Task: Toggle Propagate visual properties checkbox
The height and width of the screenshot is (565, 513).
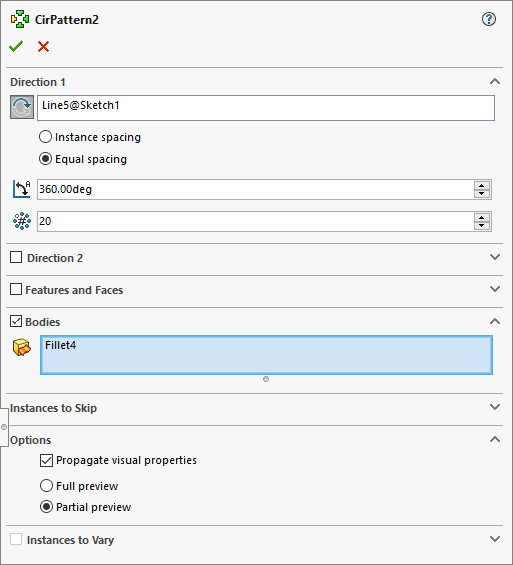Action: 46,460
